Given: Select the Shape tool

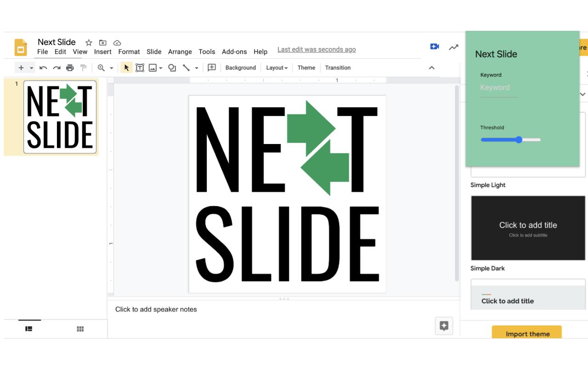Looking at the screenshot, I should 172,68.
